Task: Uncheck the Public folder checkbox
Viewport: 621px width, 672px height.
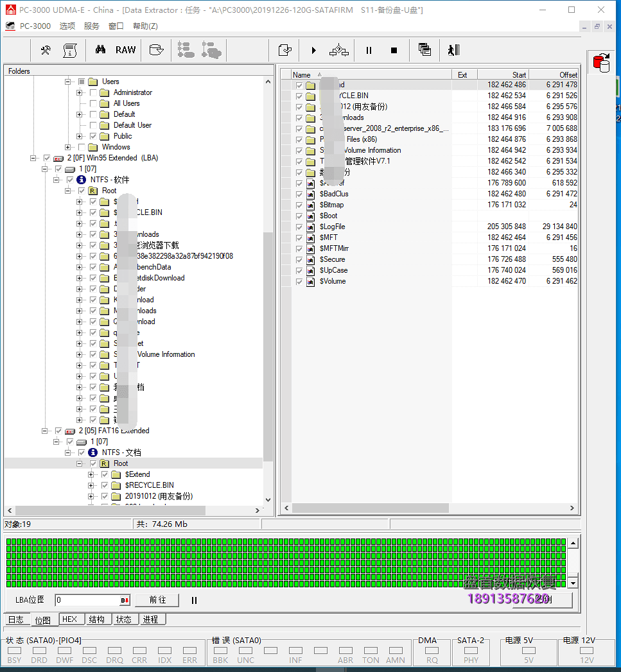Action: [93, 136]
